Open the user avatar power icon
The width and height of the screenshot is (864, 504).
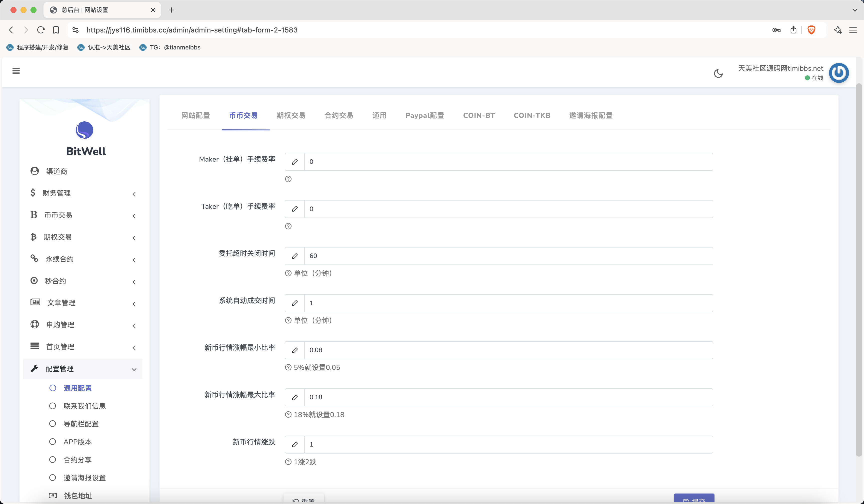pos(839,73)
